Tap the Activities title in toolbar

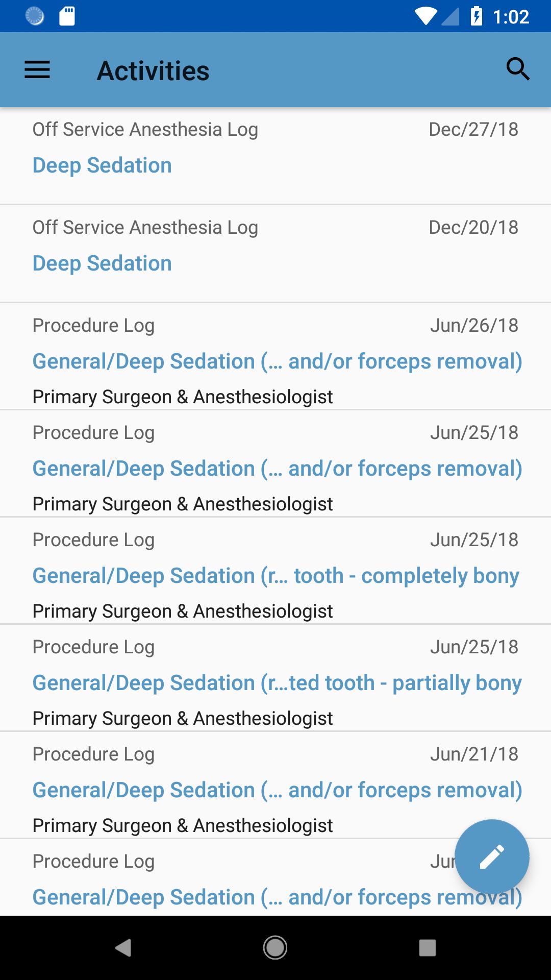point(153,70)
